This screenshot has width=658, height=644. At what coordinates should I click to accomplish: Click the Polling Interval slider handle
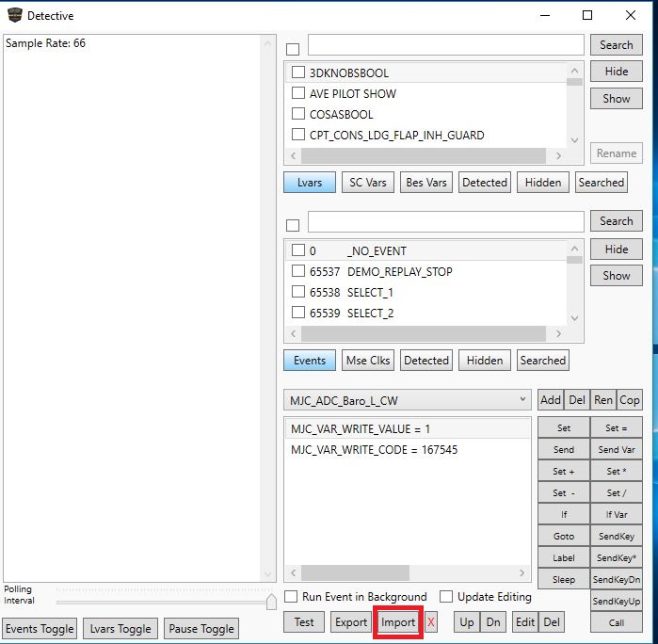271,602
